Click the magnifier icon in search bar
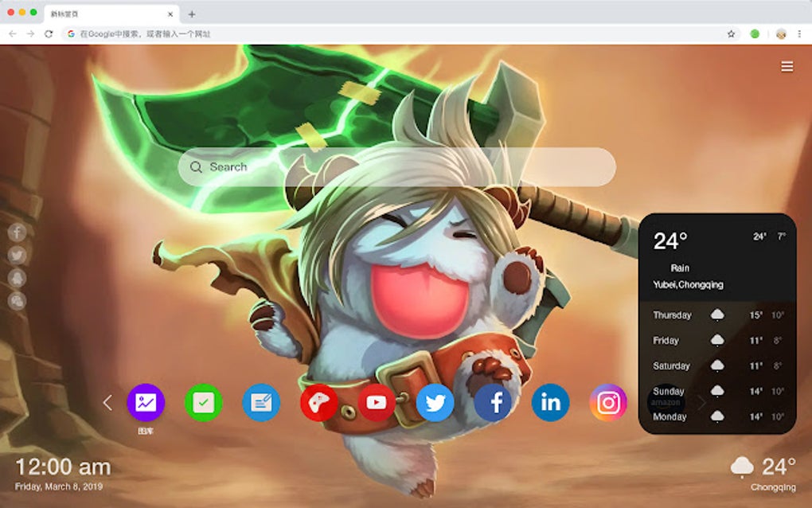The height and width of the screenshot is (508, 812). click(x=196, y=166)
